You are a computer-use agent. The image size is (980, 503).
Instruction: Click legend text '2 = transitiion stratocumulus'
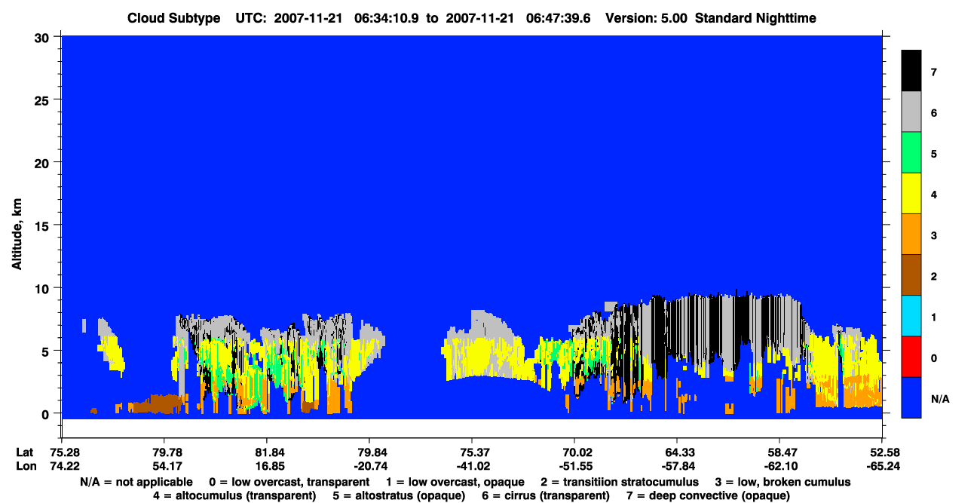click(x=620, y=482)
